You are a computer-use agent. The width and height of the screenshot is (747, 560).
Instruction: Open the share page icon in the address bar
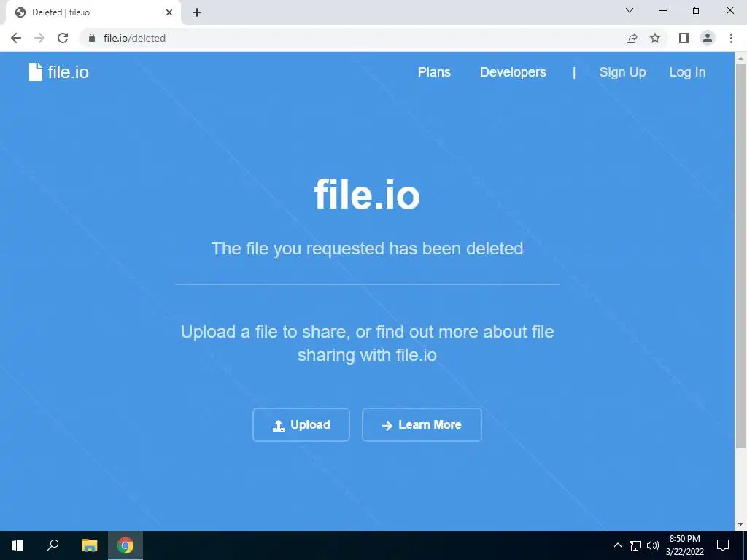pos(632,38)
